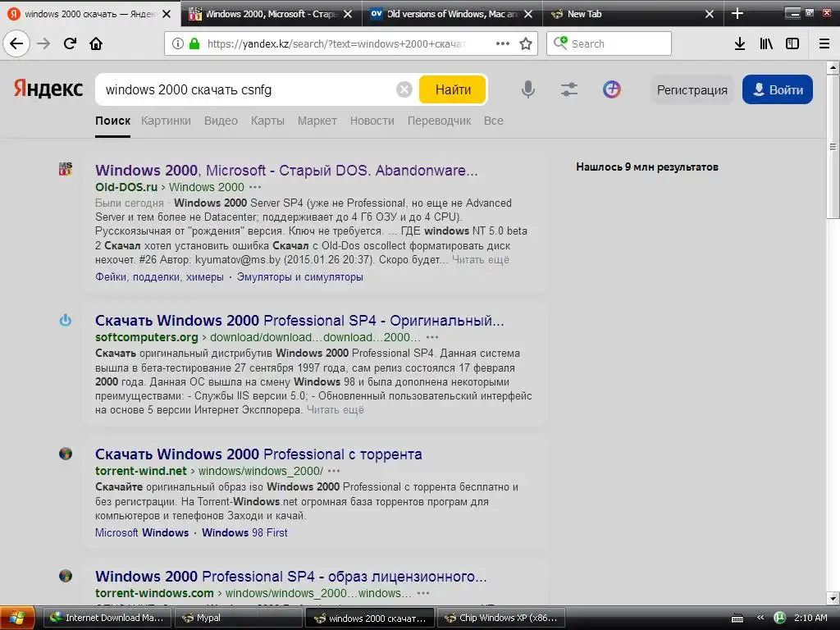The height and width of the screenshot is (630, 840).
Task: Open options dots next to torrent-windows.com result
Action: coord(423,593)
